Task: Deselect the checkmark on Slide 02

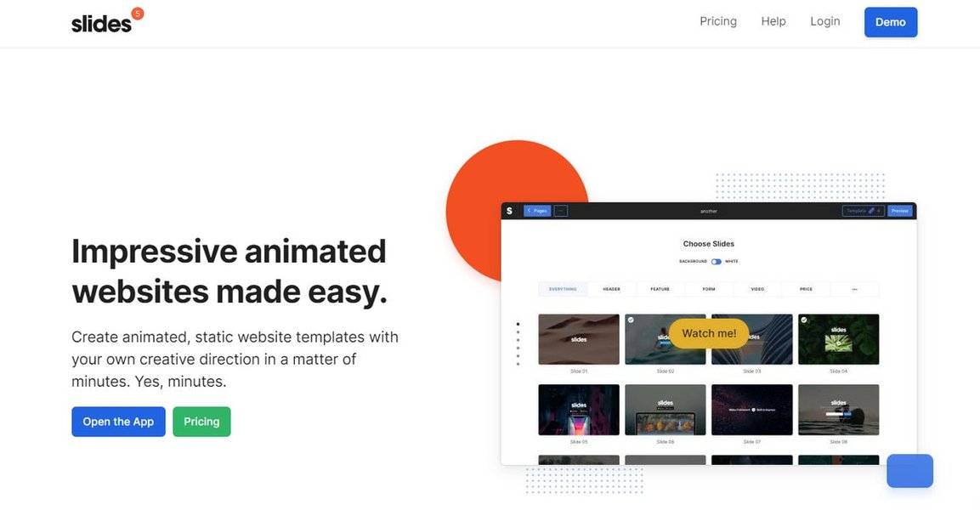Action: point(632,320)
